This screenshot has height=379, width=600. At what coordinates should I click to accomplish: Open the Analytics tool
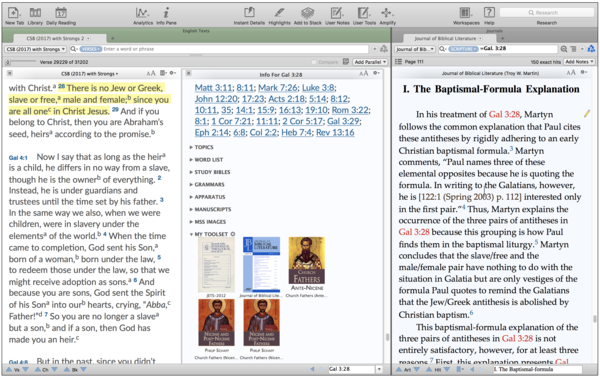[143, 15]
